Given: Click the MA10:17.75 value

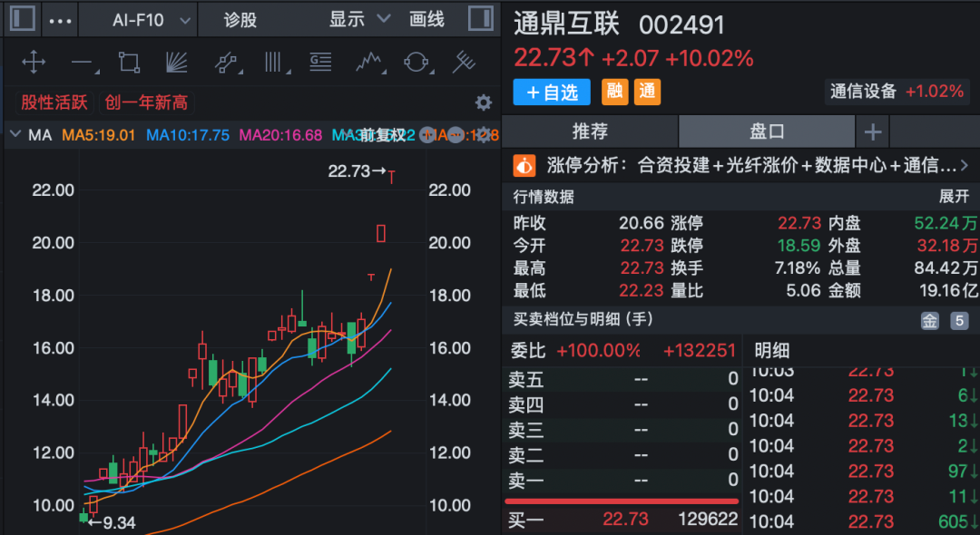Looking at the screenshot, I should (188, 135).
